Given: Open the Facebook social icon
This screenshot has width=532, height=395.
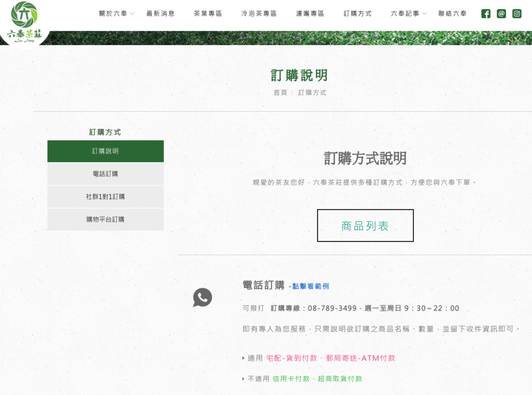Looking at the screenshot, I should click(486, 14).
